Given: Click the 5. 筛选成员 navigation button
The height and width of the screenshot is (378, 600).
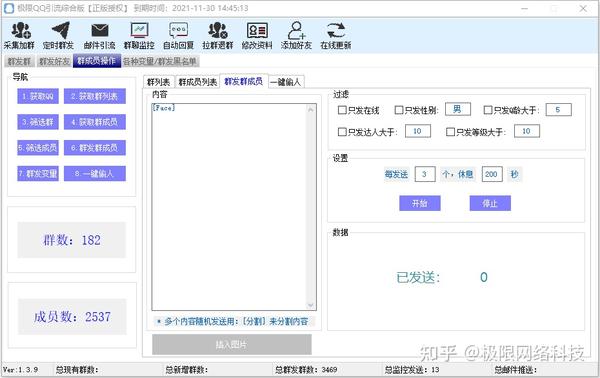Looking at the screenshot, I should [x=38, y=148].
